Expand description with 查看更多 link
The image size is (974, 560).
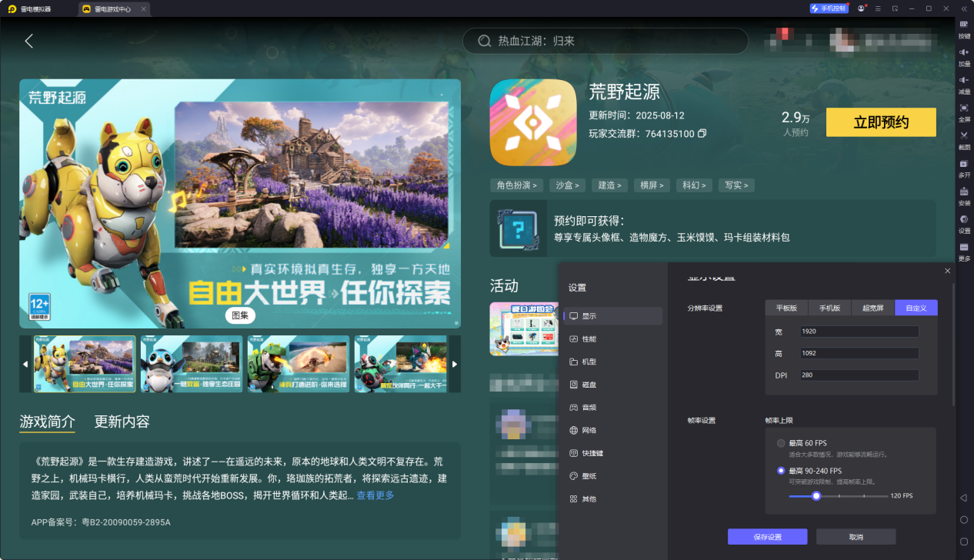375,495
